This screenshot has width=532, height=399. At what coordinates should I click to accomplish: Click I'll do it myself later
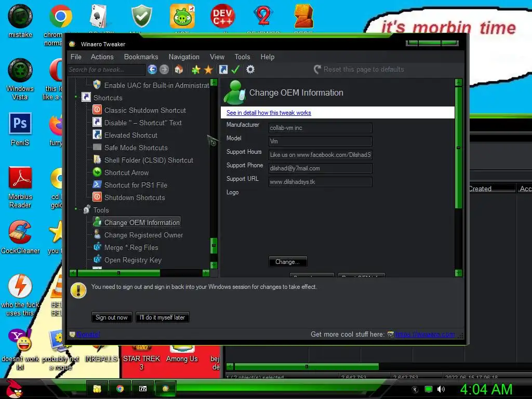[163, 317]
